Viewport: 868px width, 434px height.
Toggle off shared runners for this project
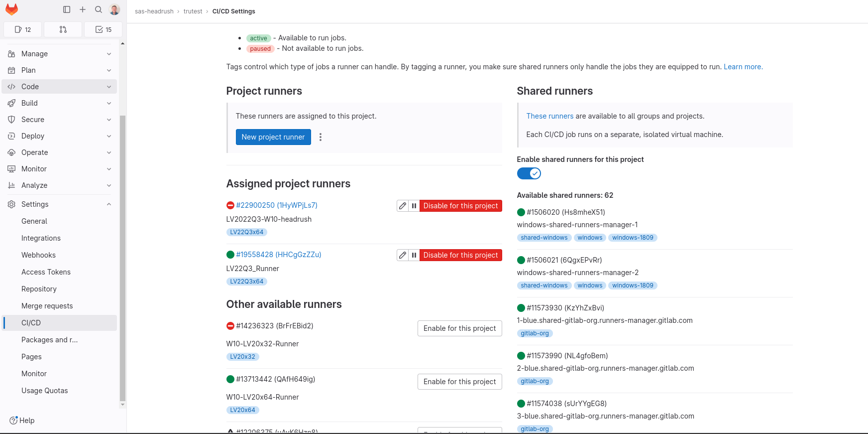pyautogui.click(x=529, y=173)
